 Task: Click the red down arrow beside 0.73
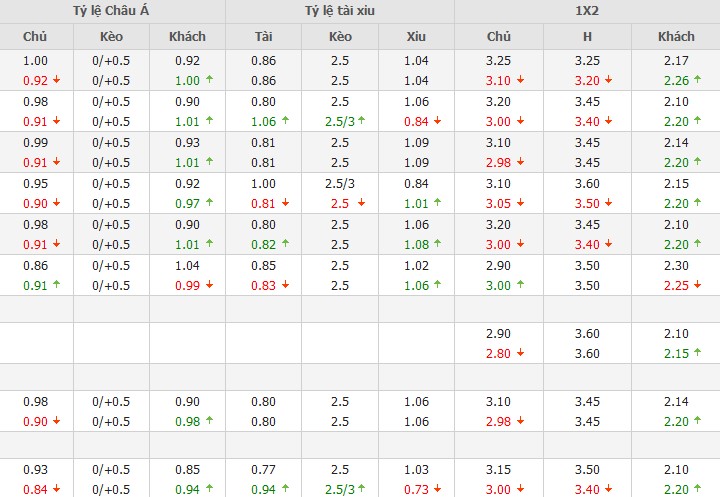(x=438, y=489)
